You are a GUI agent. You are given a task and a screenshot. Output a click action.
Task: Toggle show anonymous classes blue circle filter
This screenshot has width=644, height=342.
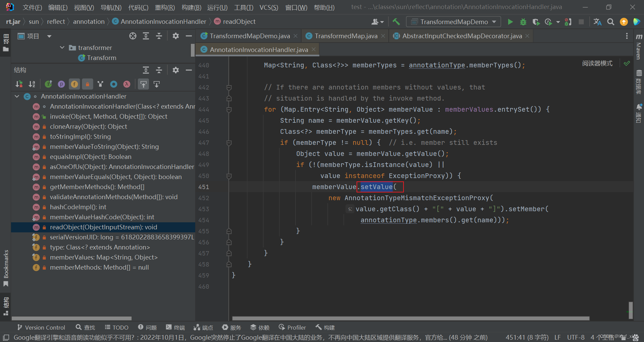click(114, 84)
